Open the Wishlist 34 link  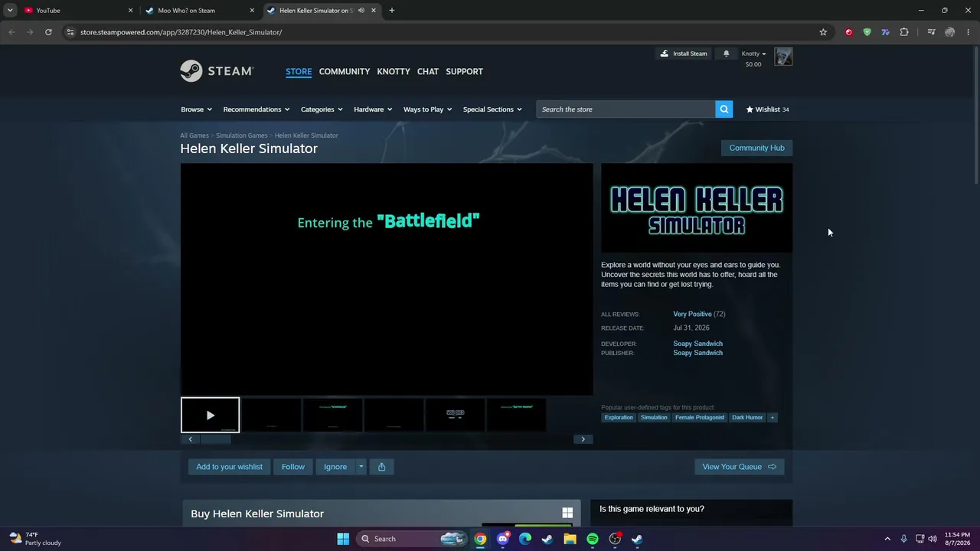pos(767,109)
